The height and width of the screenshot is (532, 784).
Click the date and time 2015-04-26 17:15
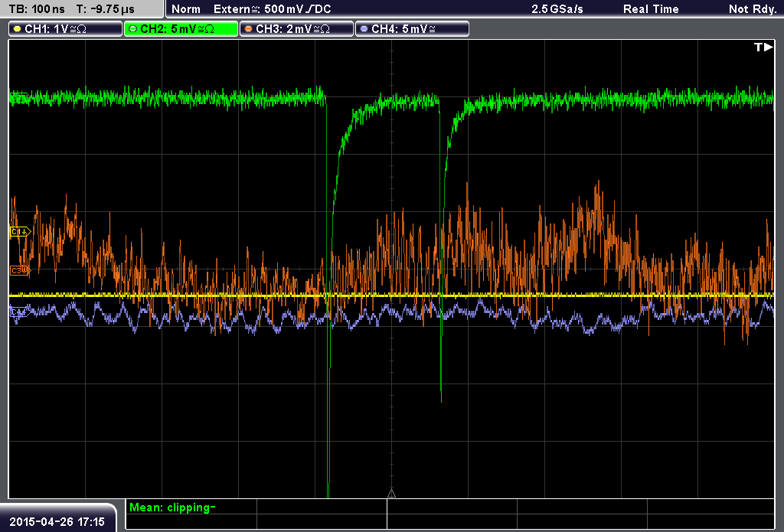57,521
